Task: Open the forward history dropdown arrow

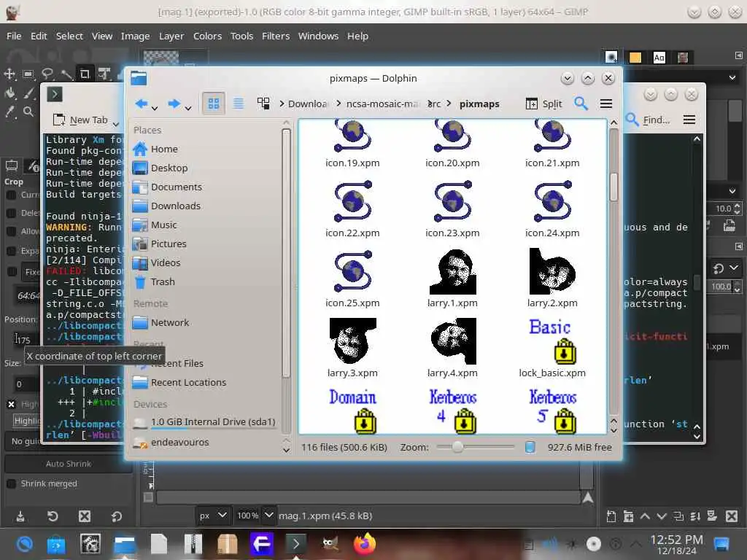Action: point(188,109)
